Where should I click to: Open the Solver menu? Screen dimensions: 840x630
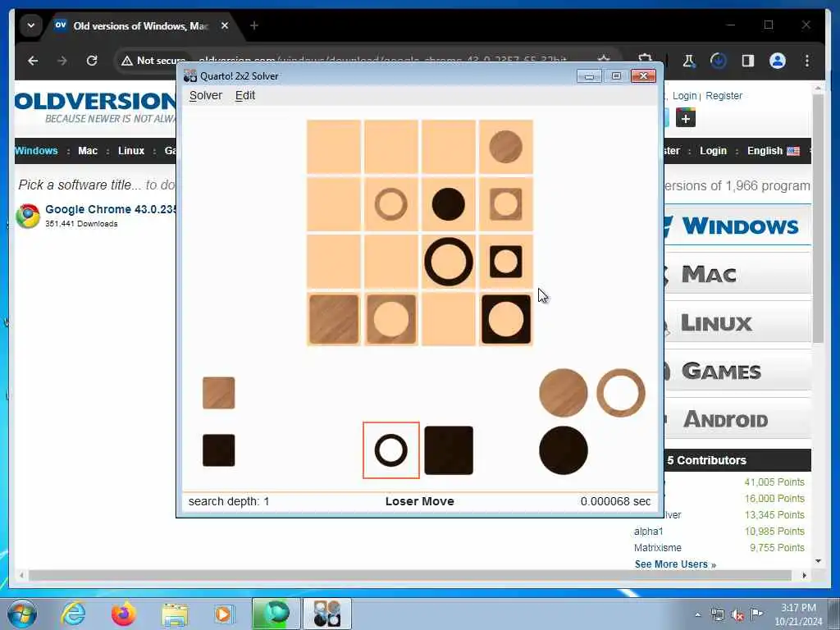(x=206, y=95)
